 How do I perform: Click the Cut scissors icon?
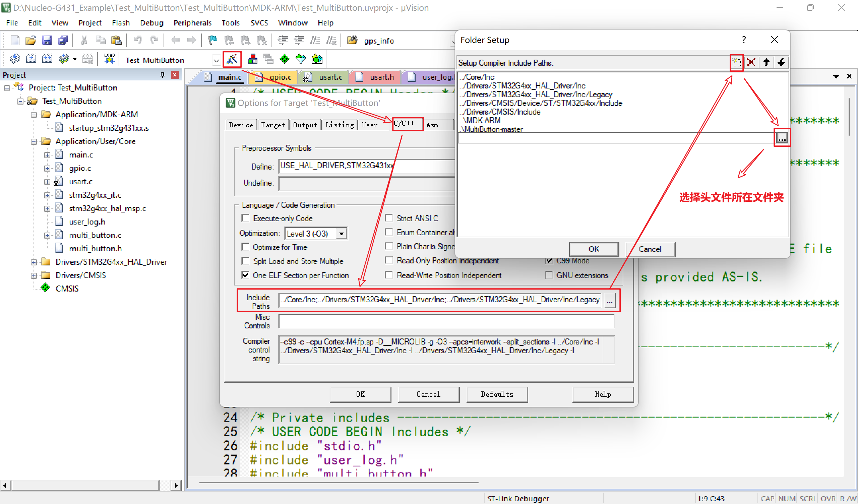coord(84,40)
